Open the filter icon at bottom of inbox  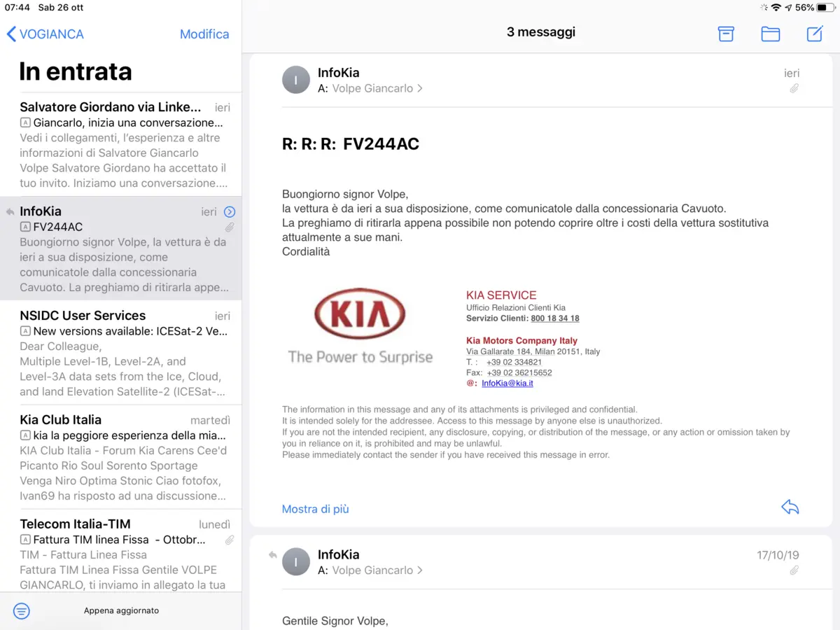click(22, 611)
